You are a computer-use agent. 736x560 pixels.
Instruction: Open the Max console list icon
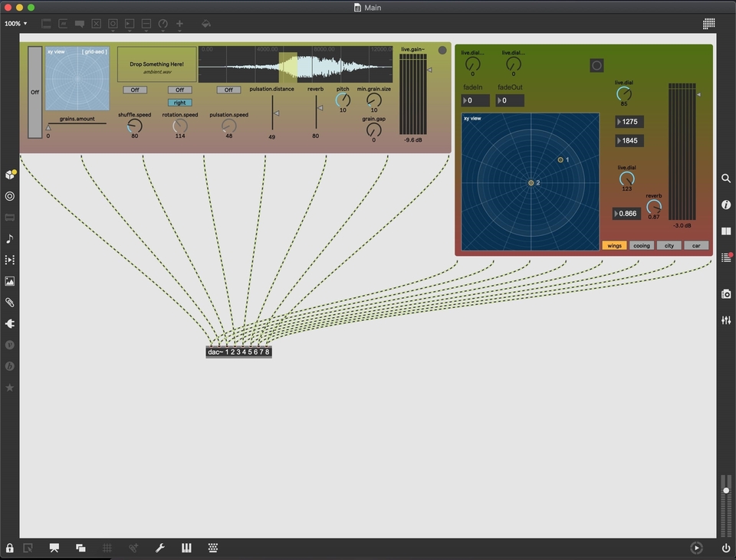(727, 257)
